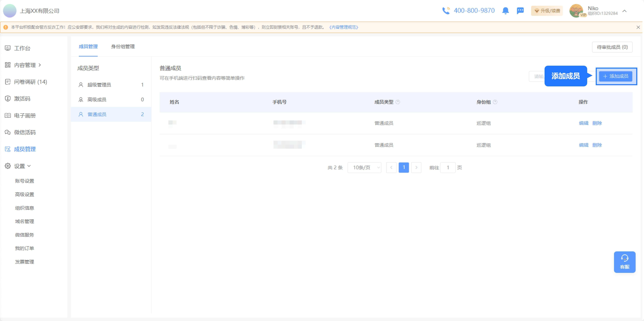Open the 内容管理规范 link
644x321 pixels.
tap(343, 27)
